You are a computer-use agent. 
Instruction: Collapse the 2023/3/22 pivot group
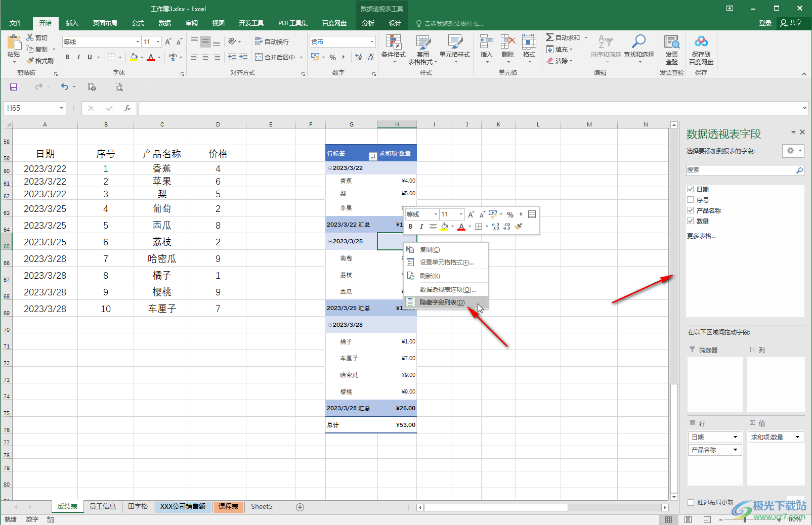330,168
